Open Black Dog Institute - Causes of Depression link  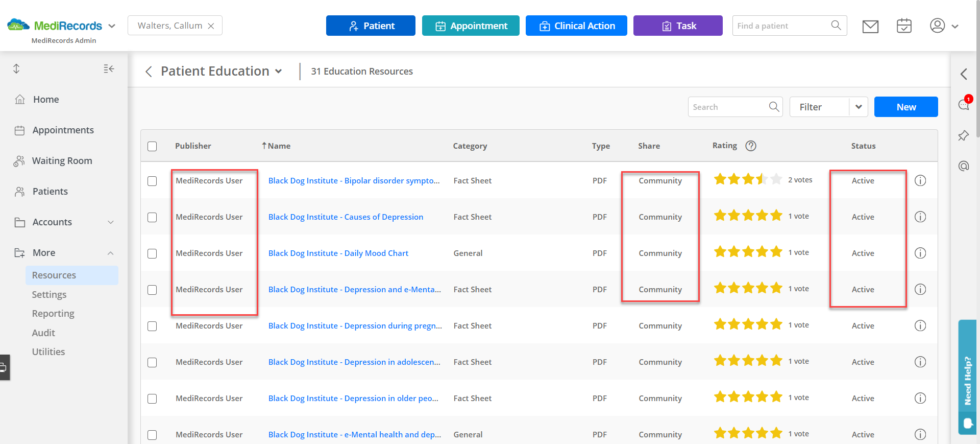tap(346, 217)
